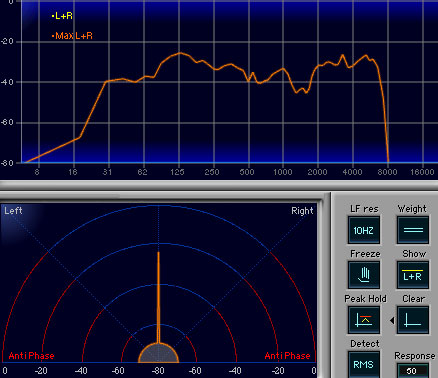Viewport: 438px width, 378px height.
Task: Select the orange Max L+R legend entry
Action: [x=72, y=36]
